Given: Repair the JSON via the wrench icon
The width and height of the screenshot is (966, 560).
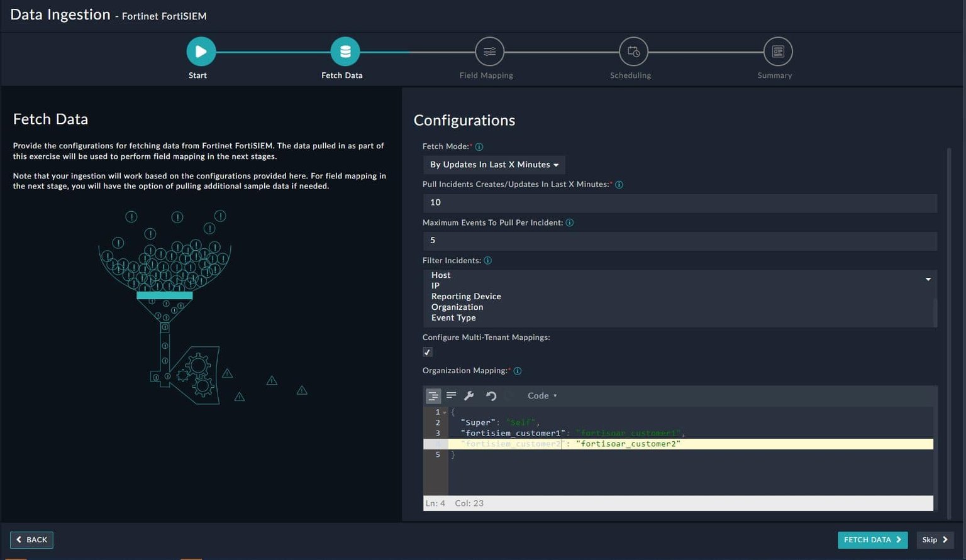Looking at the screenshot, I should [469, 395].
